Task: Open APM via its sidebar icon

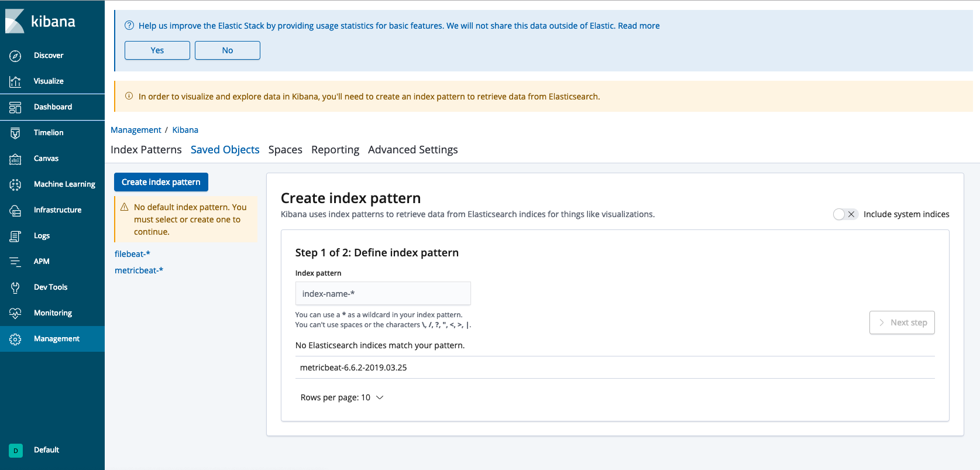Action: (x=15, y=262)
